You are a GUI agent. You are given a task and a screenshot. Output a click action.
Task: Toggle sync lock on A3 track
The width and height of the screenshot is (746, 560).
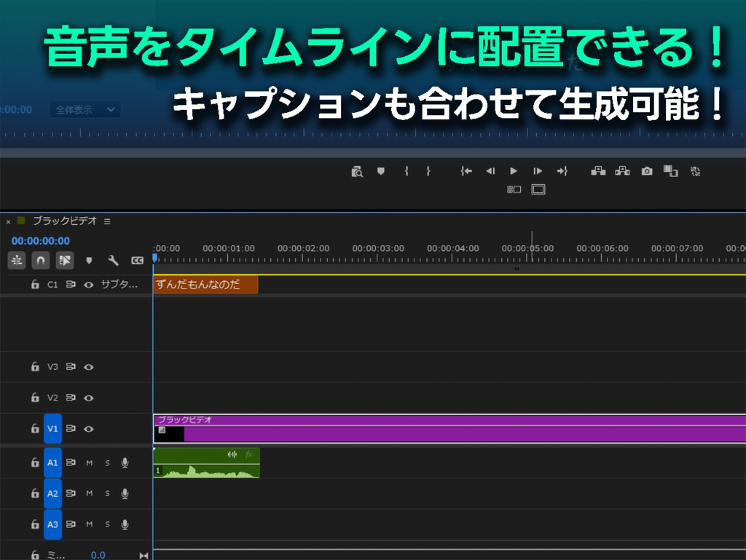coord(71,524)
